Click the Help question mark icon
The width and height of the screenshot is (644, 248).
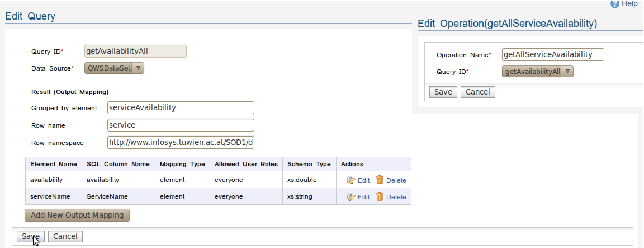pyautogui.click(x=614, y=4)
